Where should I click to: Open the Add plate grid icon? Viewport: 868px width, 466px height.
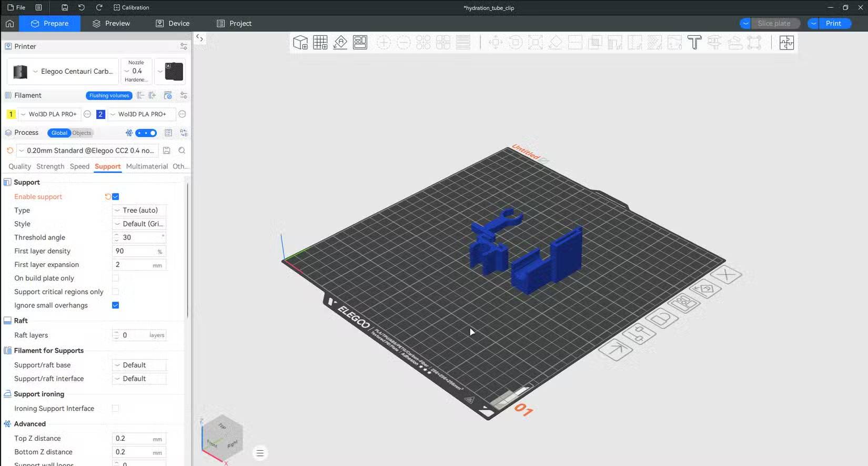pos(320,43)
